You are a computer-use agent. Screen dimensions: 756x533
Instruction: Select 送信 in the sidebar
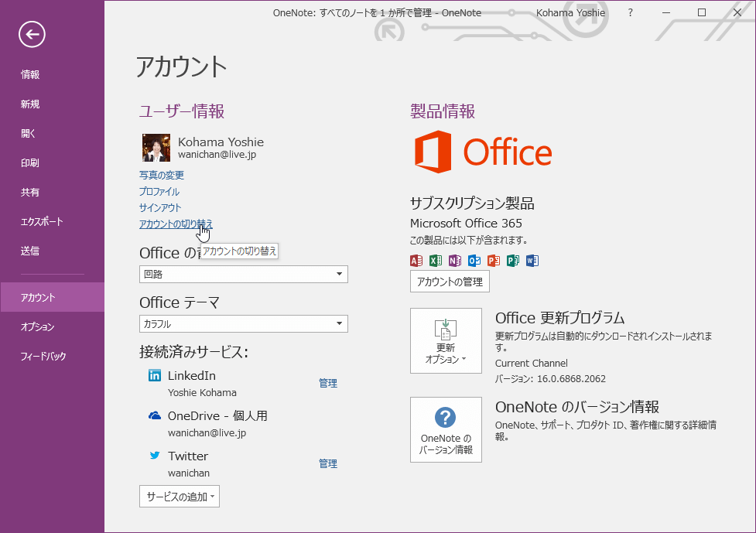coord(52,251)
